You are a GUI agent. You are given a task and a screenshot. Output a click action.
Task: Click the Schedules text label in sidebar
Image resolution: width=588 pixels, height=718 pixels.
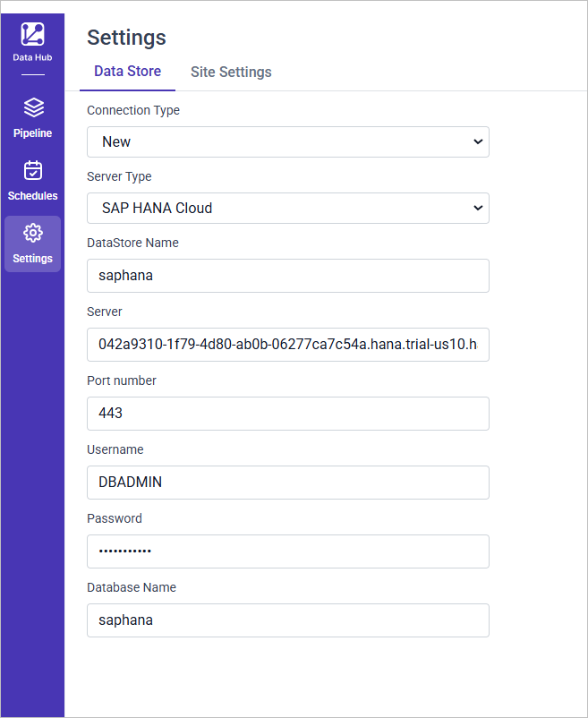click(x=32, y=196)
